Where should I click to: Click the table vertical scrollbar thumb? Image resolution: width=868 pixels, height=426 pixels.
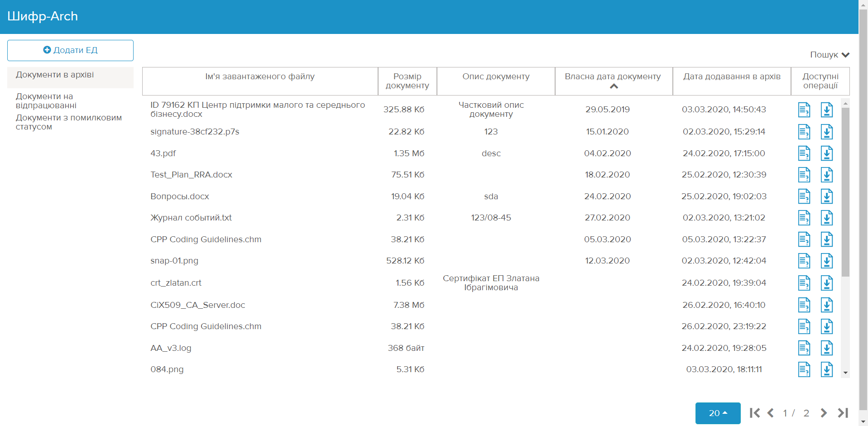[845, 192]
